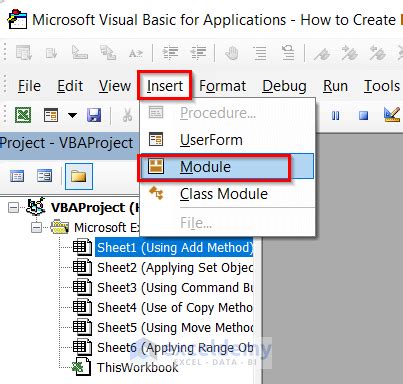Choose UserForm from the Insert menu
This screenshot has width=403, height=384.
tap(227, 140)
